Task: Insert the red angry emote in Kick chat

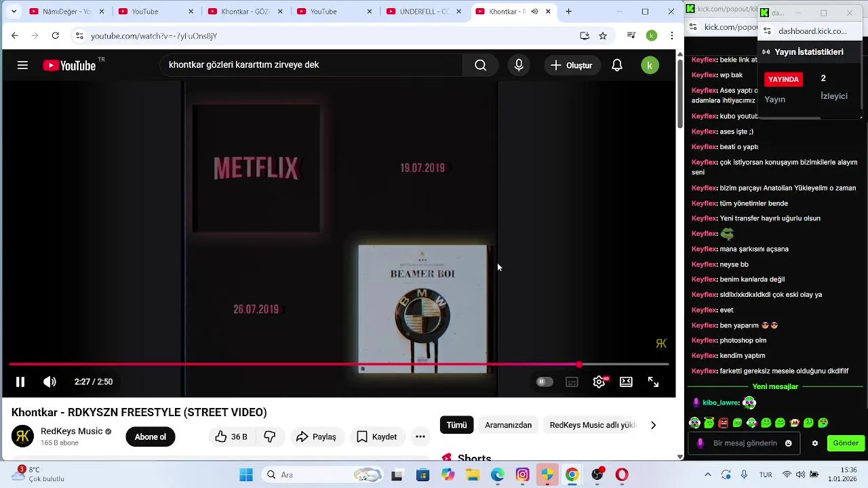Action: pos(723,423)
